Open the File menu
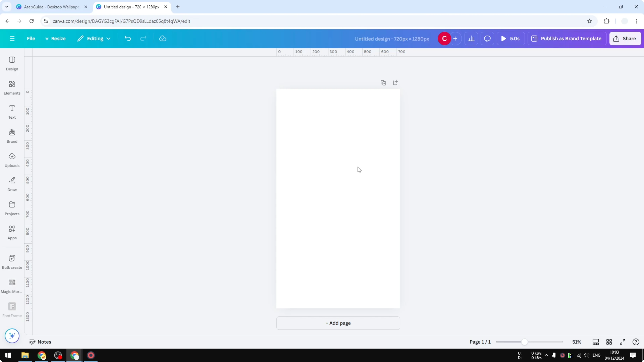This screenshot has width=644, height=362. click(x=31, y=38)
